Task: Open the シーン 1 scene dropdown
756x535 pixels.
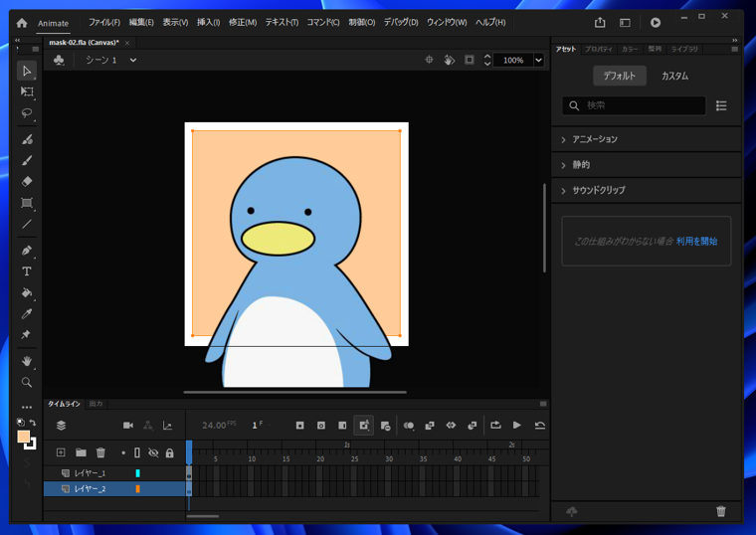Action: (x=133, y=61)
